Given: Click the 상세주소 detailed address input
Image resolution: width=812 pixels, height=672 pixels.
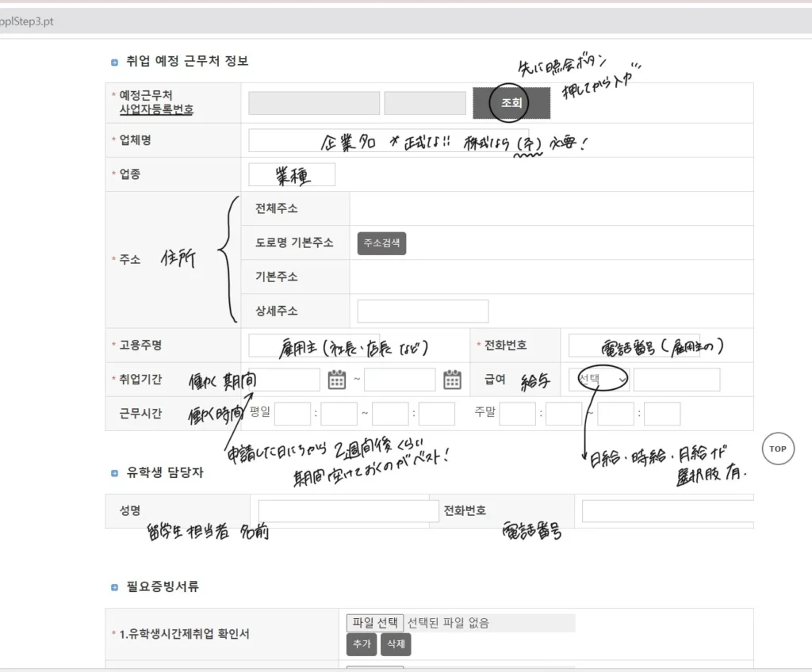Looking at the screenshot, I should click(423, 311).
